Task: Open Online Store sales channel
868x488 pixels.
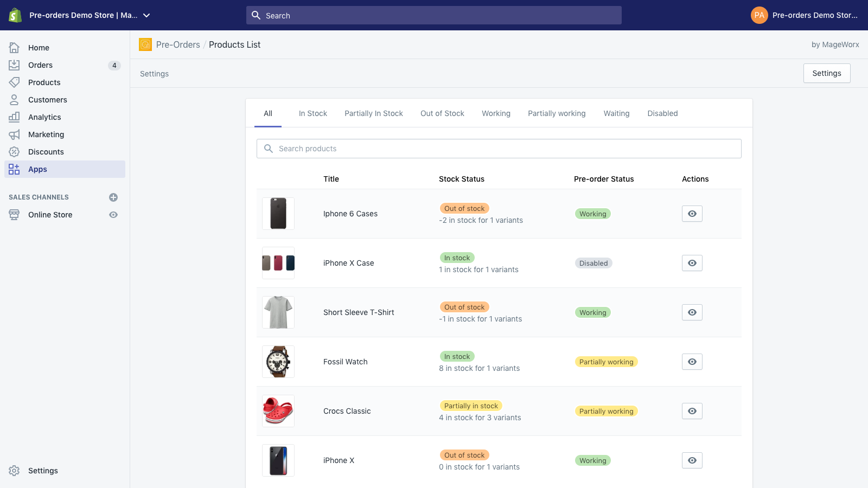Action: 50,215
